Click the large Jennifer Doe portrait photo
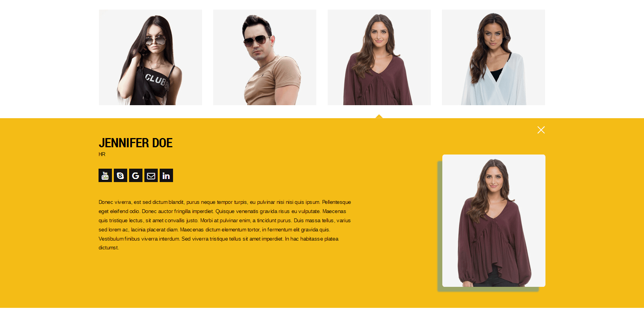 [494, 221]
